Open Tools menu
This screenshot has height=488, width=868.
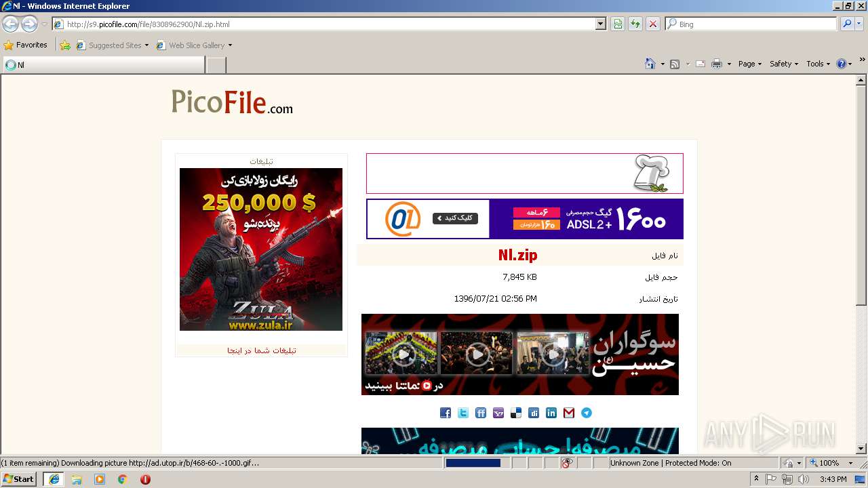pyautogui.click(x=818, y=64)
